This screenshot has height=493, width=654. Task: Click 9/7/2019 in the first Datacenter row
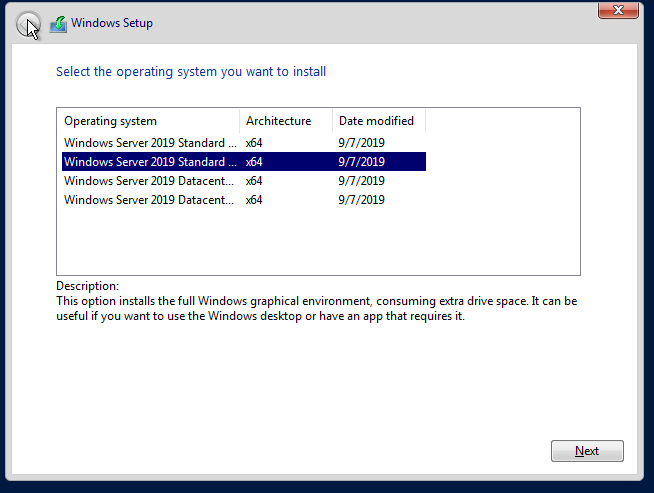tap(362, 181)
